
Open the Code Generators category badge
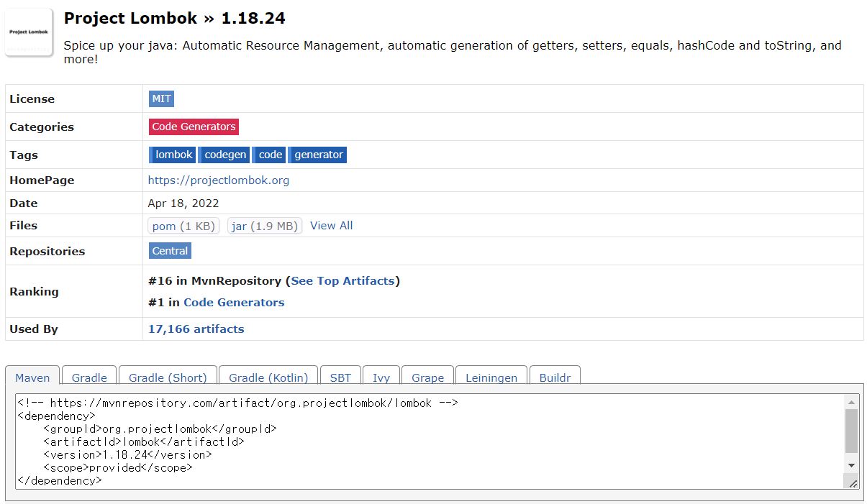pyautogui.click(x=194, y=127)
